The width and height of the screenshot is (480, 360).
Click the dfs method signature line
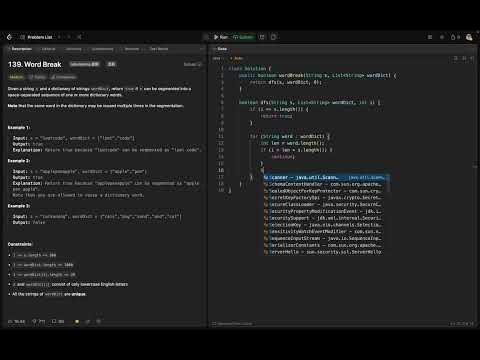click(309, 102)
